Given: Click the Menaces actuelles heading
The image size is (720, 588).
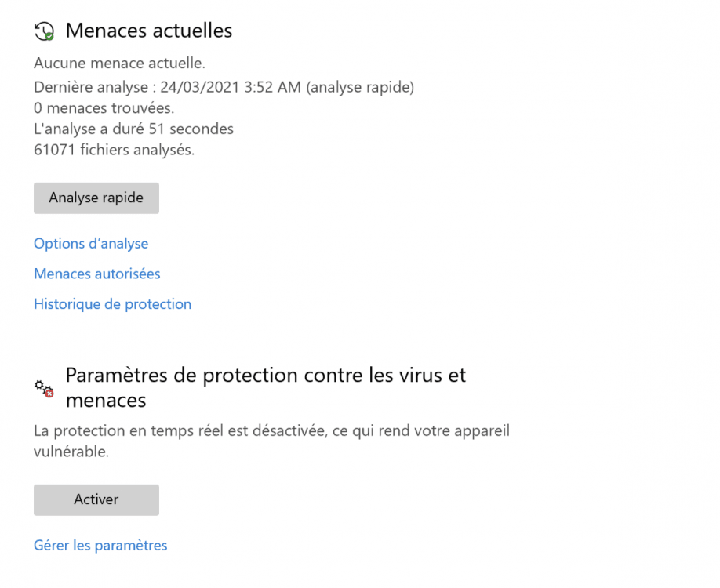Looking at the screenshot, I should point(149,31).
